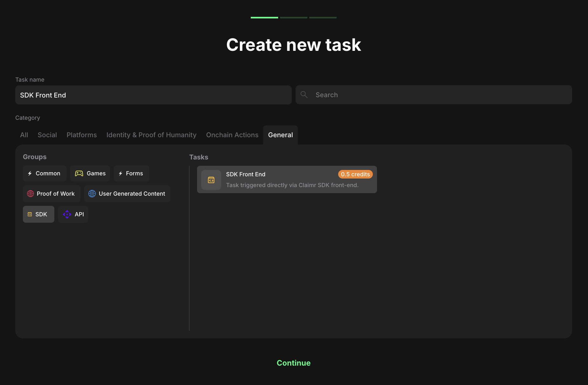
Task: Click the first progress step indicator
Action: (264, 17)
